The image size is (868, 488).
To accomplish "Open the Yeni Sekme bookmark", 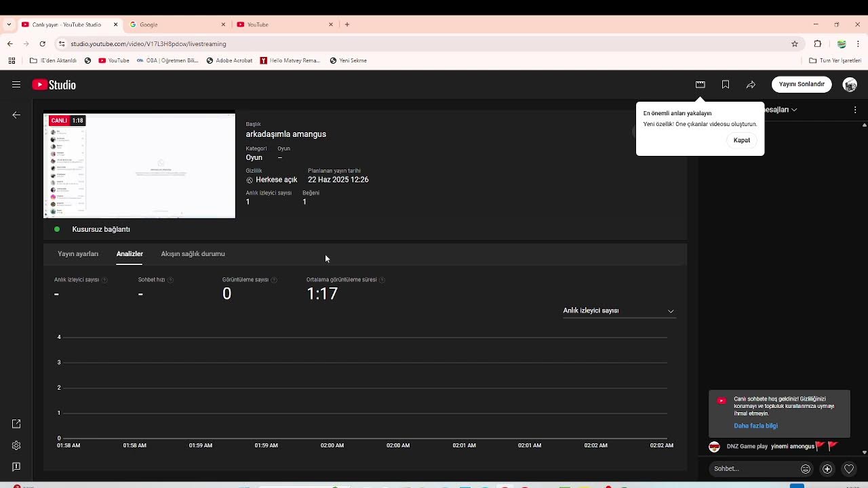I will (348, 60).
